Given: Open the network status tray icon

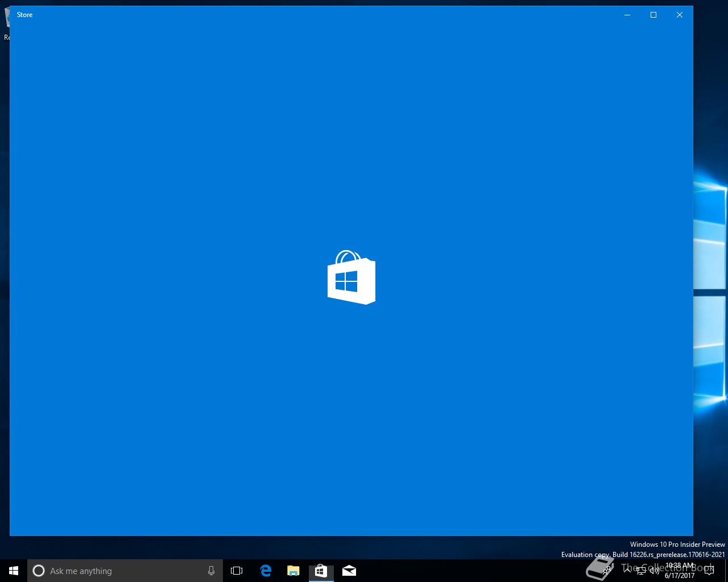Looking at the screenshot, I should click(x=641, y=571).
